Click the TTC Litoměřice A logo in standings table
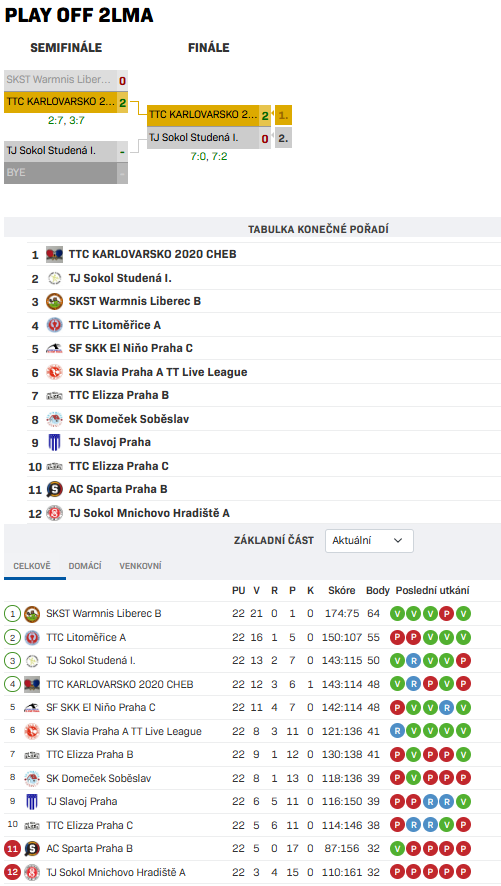 (32, 637)
